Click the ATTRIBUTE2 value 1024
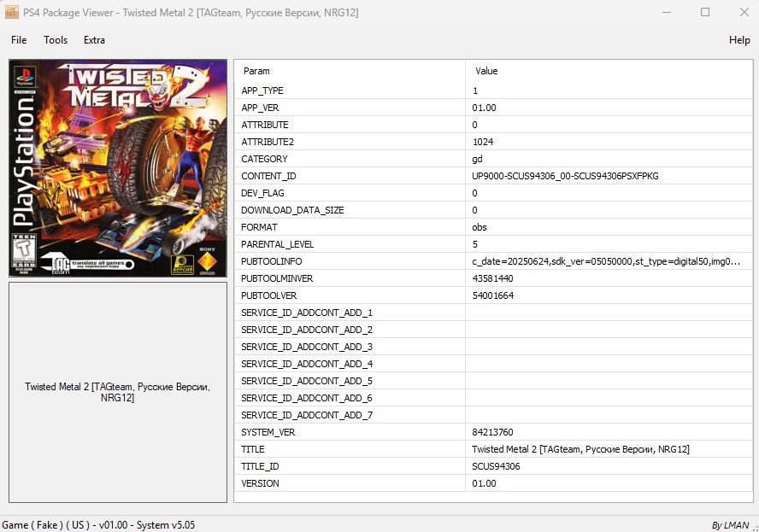This screenshot has height=532, width=759. (483, 142)
